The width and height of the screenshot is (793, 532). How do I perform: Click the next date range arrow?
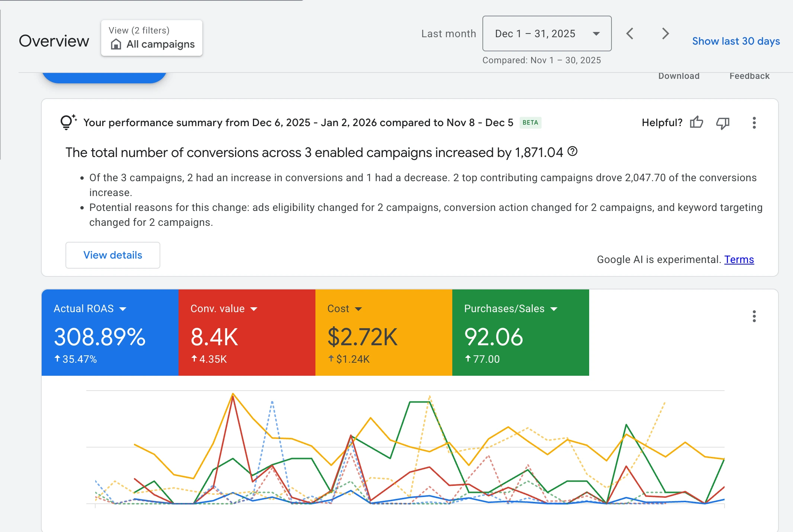pyautogui.click(x=665, y=34)
